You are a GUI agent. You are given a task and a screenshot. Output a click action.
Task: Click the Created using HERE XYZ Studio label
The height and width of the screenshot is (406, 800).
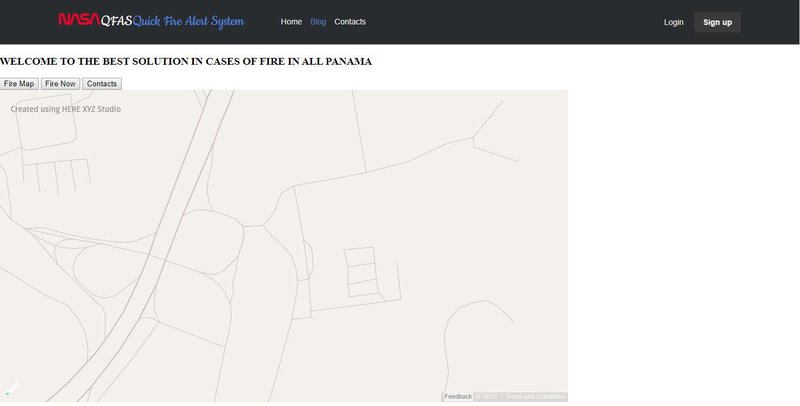pyautogui.click(x=66, y=108)
